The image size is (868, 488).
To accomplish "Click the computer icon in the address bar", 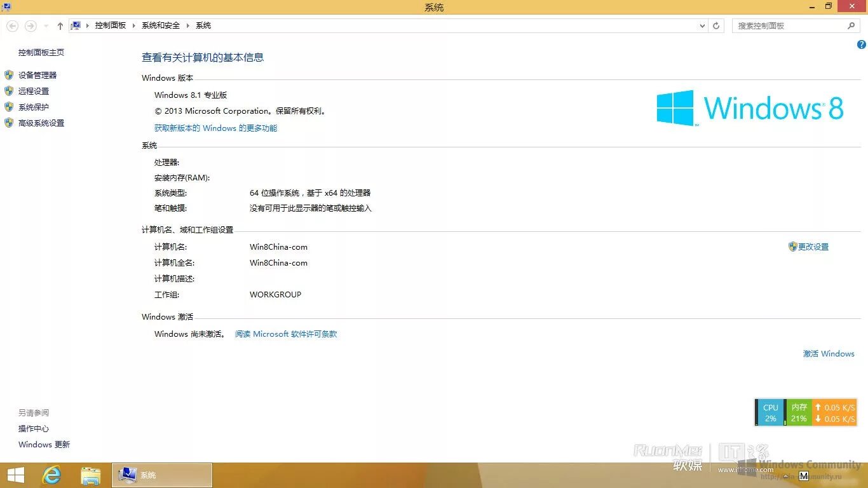I will (x=76, y=25).
